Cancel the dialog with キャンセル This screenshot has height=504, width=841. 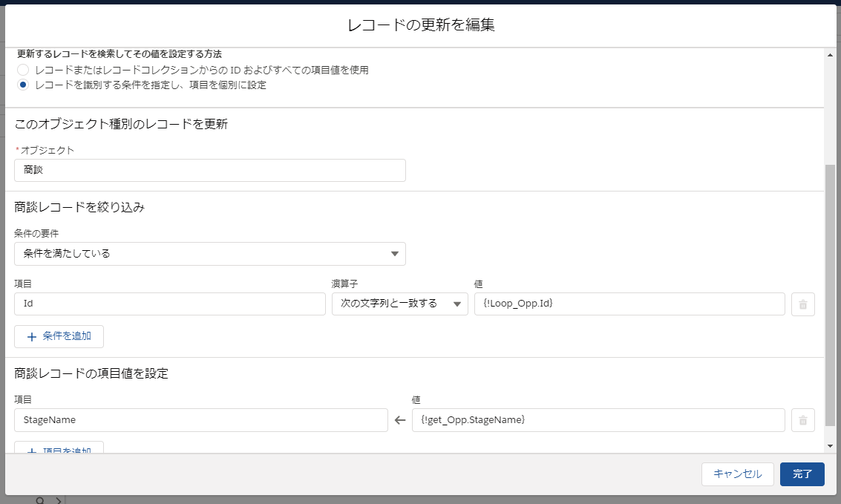tap(737, 474)
